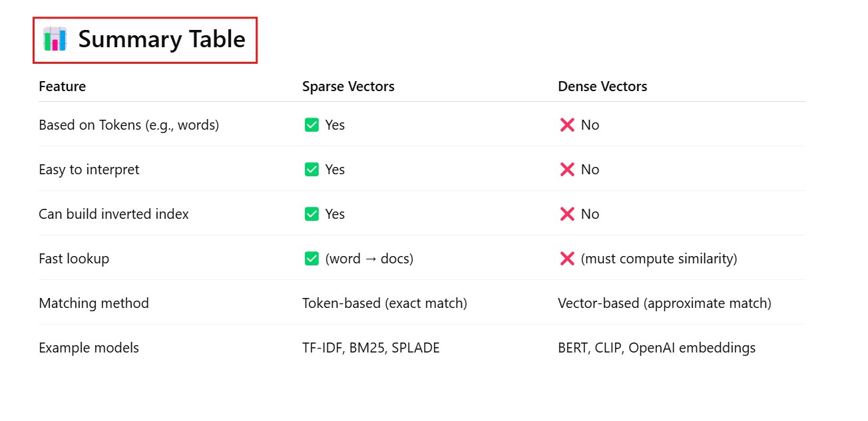Click the green check in inverted index row
Image resolution: width=868 pixels, height=421 pixels.
pyautogui.click(x=312, y=214)
